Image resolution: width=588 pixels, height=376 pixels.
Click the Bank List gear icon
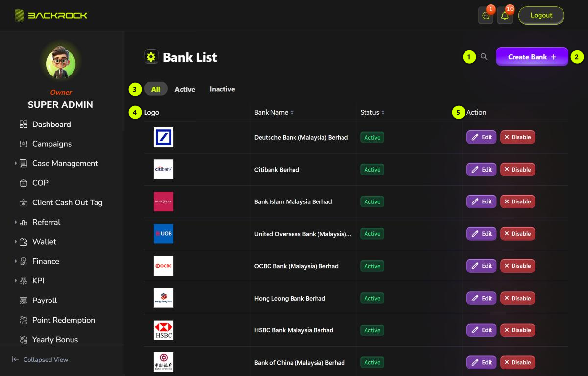click(151, 57)
